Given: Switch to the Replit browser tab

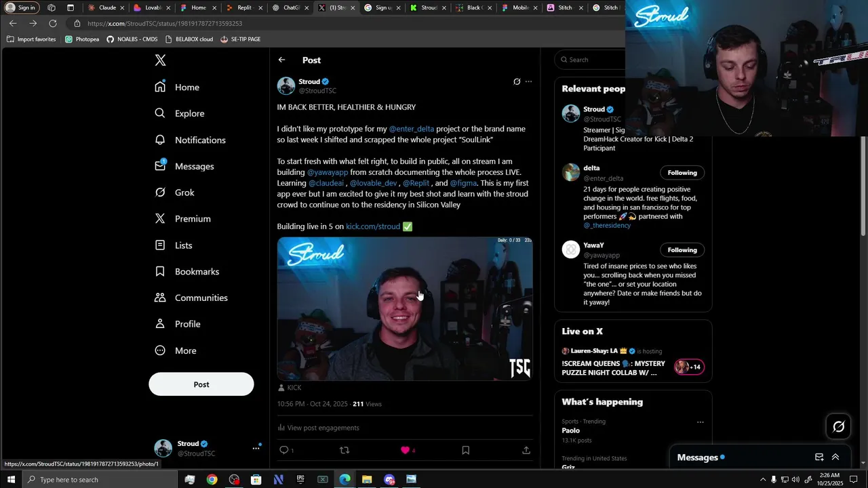Looking at the screenshot, I should click(x=244, y=7).
